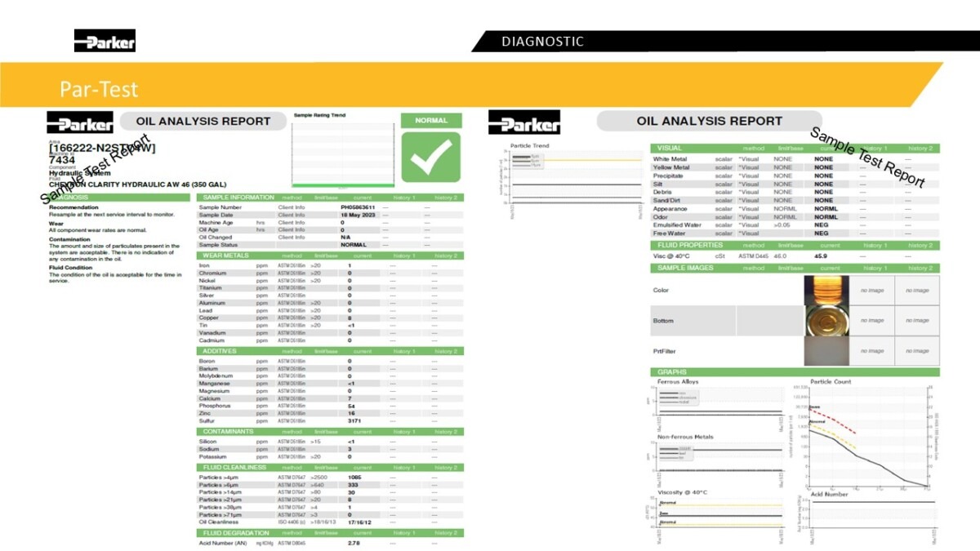This screenshot has width=980, height=551.
Task: Click the Emulsified Water row label
Action: pos(677,224)
